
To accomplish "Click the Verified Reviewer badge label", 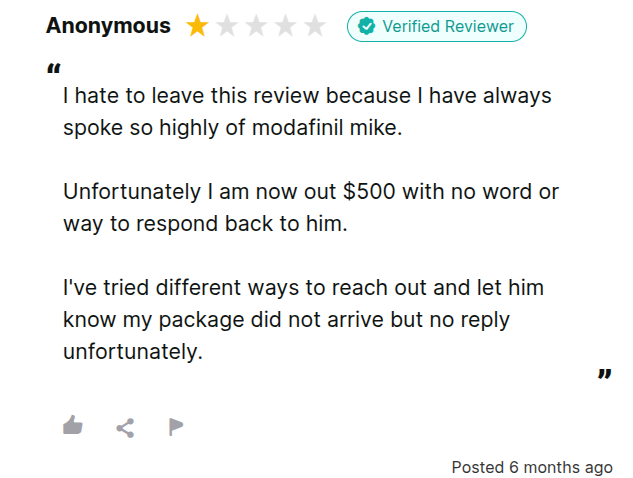I will click(x=448, y=27).
